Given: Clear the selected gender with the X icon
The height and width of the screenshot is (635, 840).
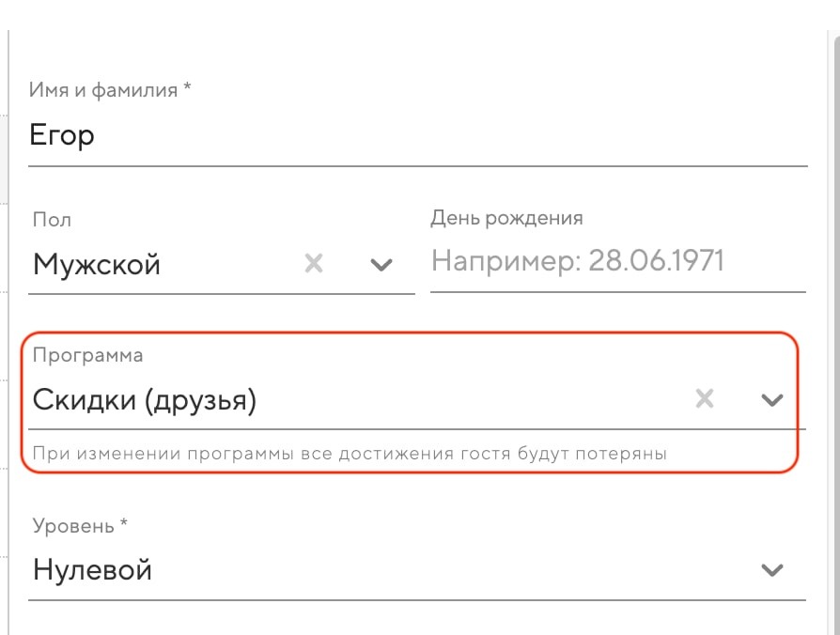Looking at the screenshot, I should click(x=314, y=264).
